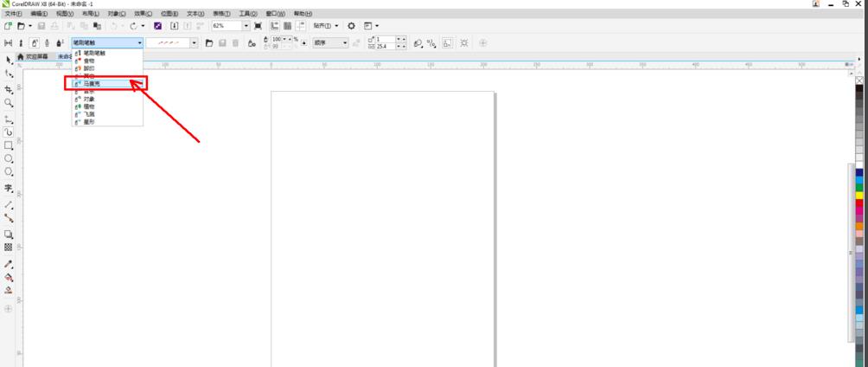Switch to Preset stroke mode
The image size is (868, 367).
9,42
